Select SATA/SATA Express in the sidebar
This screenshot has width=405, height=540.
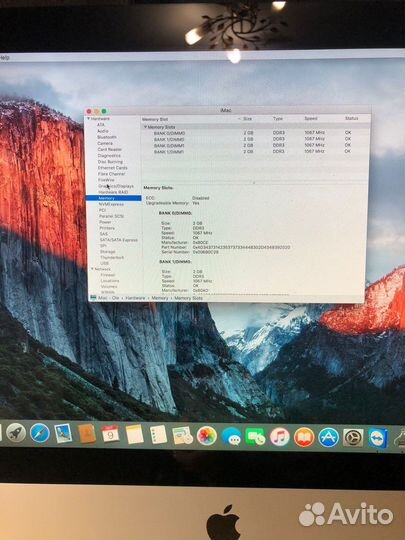118,240
